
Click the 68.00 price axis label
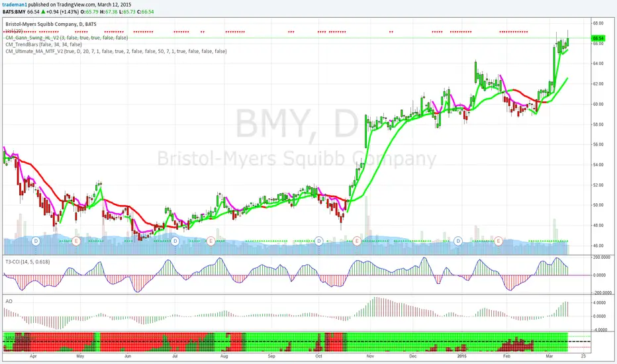click(598, 23)
